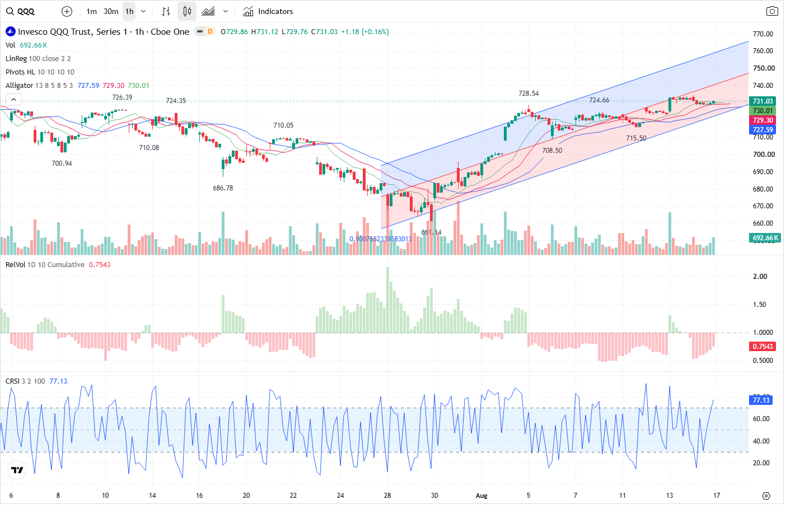Select the area chart style icon
Viewport: 795px width, 532px height.
pyautogui.click(x=208, y=11)
